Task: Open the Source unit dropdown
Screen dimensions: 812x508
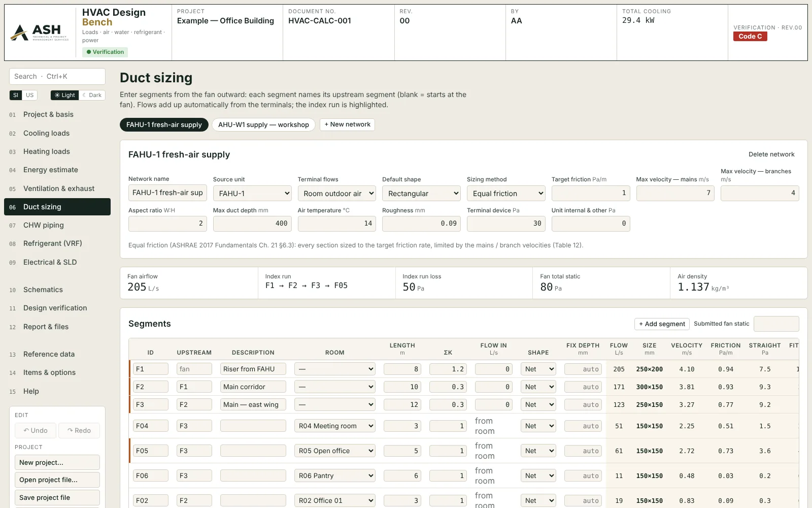Action: click(252, 193)
